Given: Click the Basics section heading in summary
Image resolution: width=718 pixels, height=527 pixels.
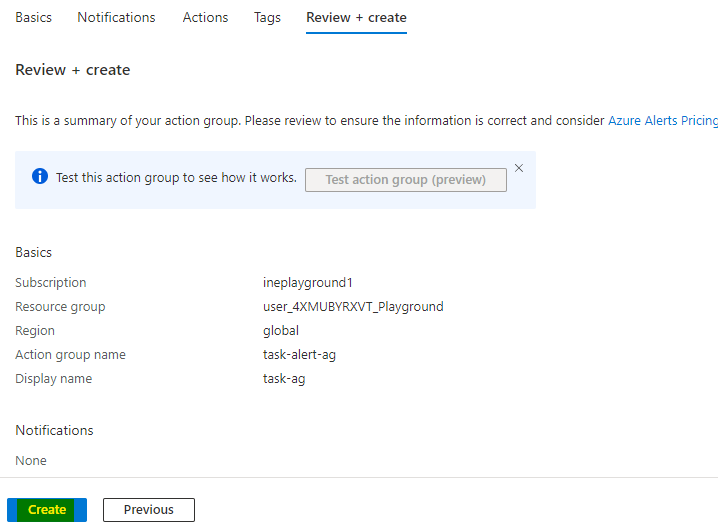Looking at the screenshot, I should (x=34, y=253).
